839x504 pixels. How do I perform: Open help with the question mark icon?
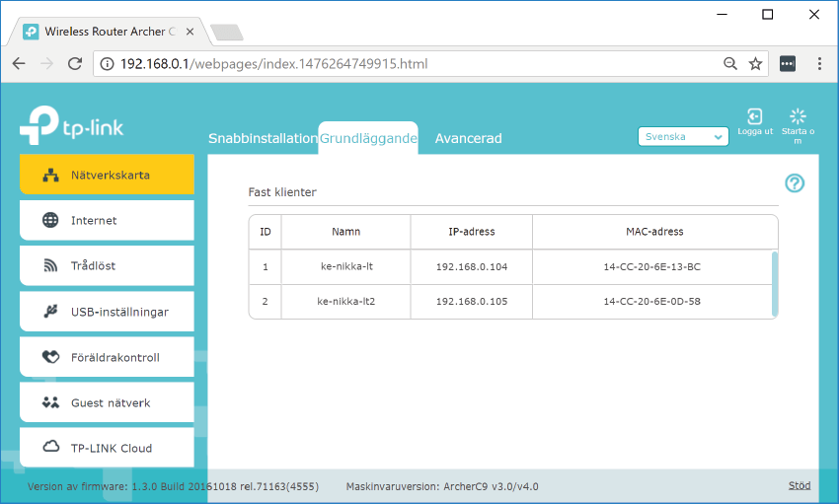point(795,183)
